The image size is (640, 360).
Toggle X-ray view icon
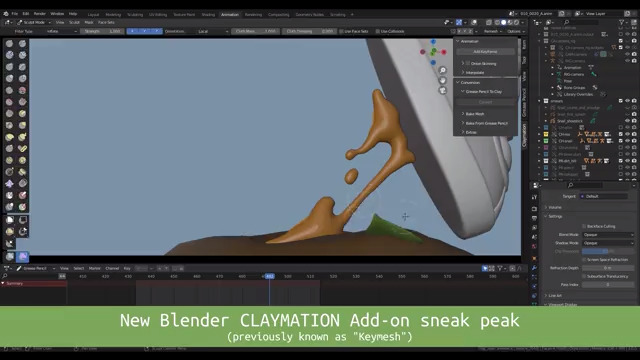(x=489, y=22)
